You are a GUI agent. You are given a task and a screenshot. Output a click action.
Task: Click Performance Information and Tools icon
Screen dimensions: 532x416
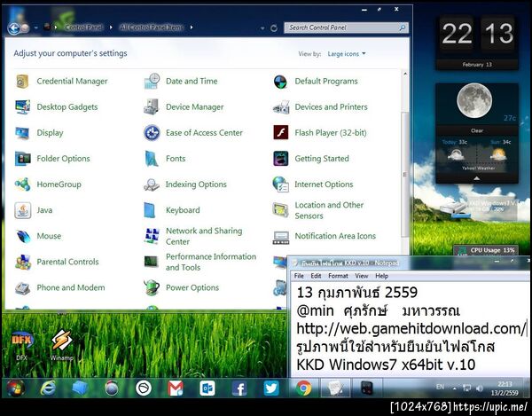(151, 262)
